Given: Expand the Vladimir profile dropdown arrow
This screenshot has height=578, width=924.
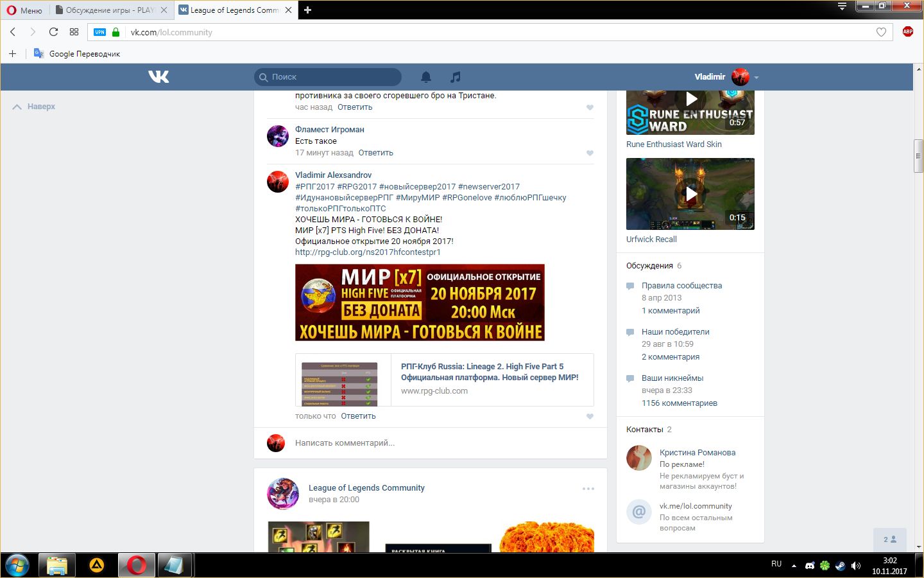Looking at the screenshot, I should [757, 78].
